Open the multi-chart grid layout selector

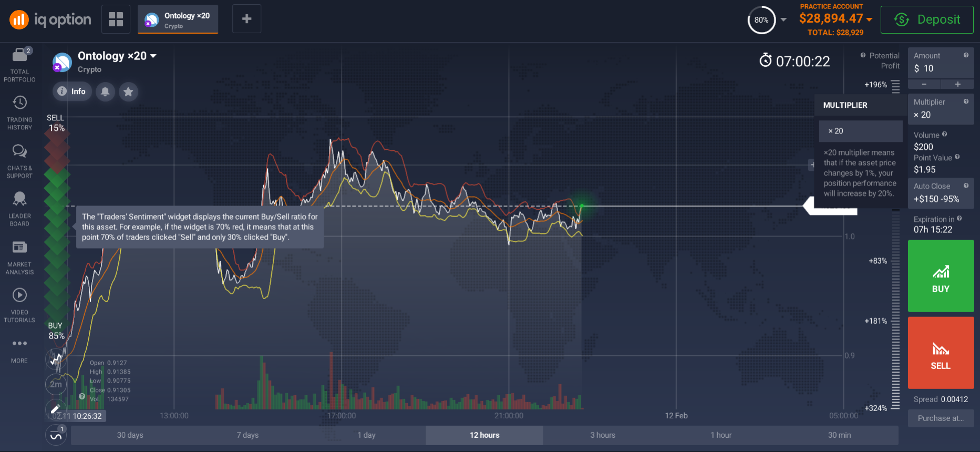point(116,19)
